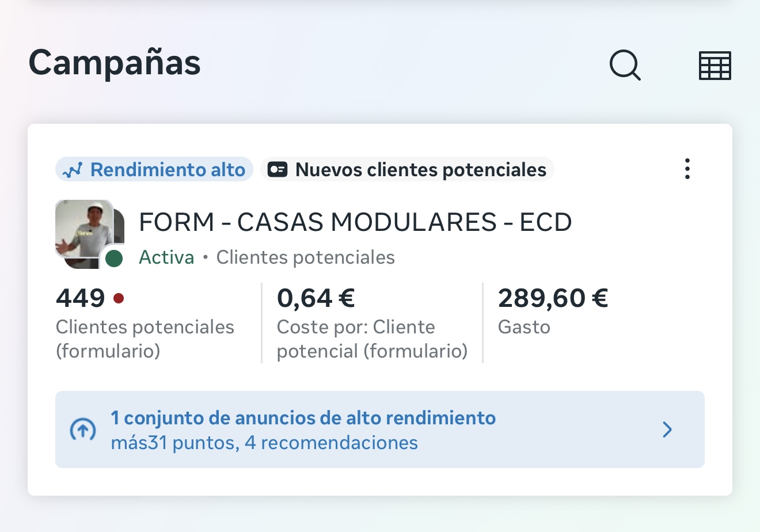
Task: Expand the high-performance ad set chevron
Action: tap(667, 430)
